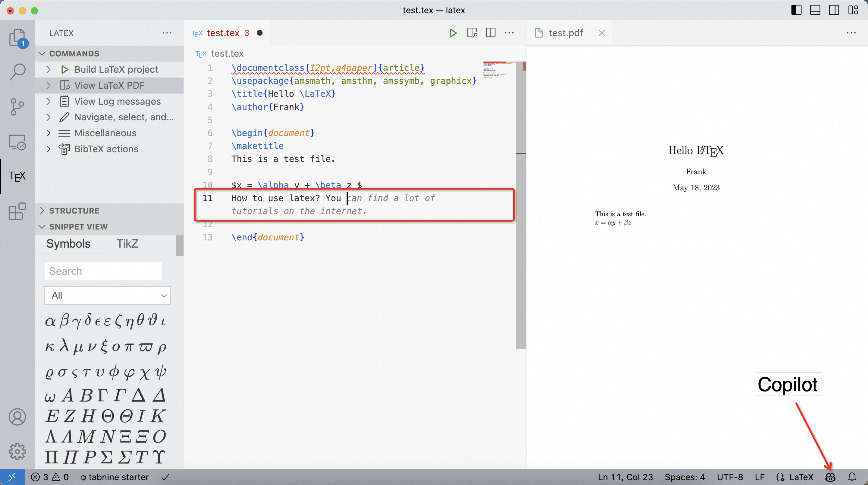Screen dimensions: 868x485
Task: Select the test.tex editor tab
Action: (x=227, y=33)
